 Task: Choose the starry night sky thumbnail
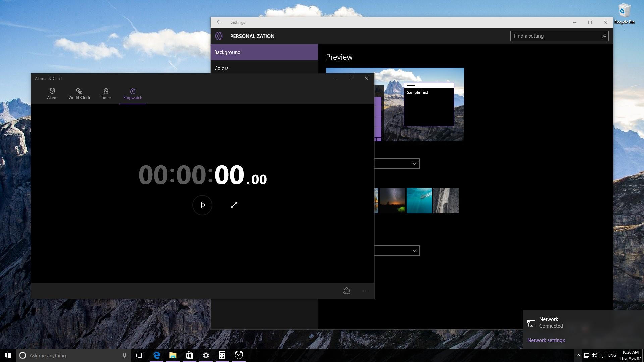392,200
